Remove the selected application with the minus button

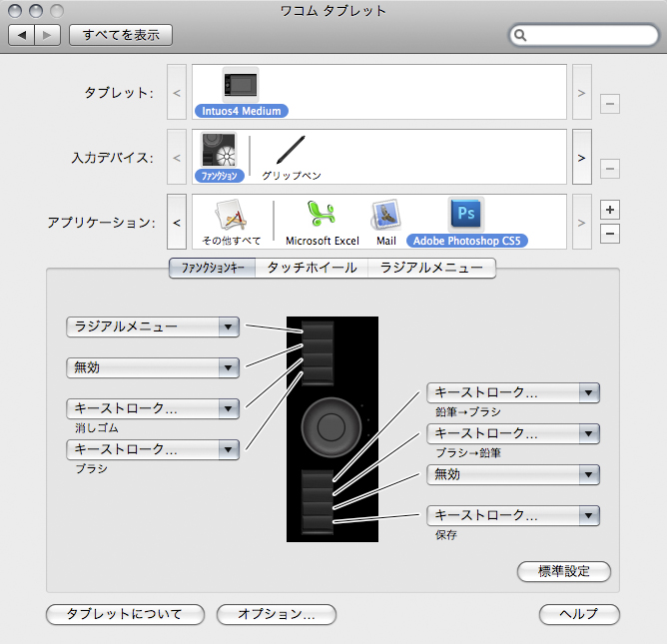tap(611, 235)
